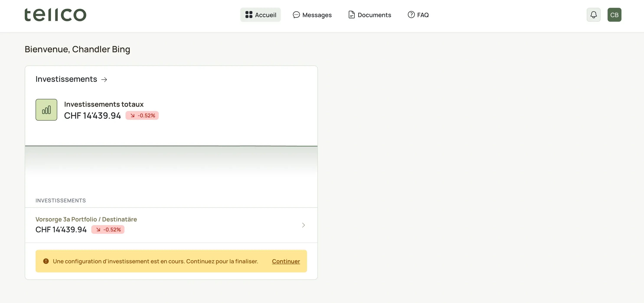Click the total amount CHF 14'439.94

point(93,116)
